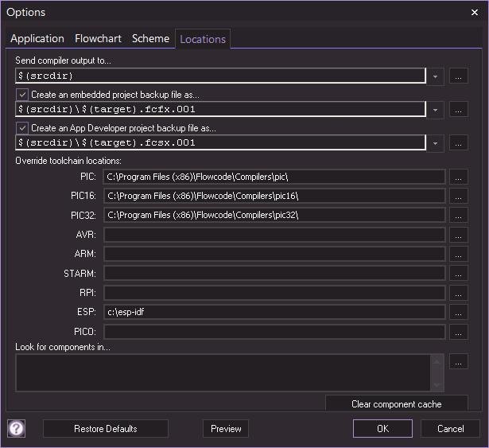
Task: Browse for the PICO toolchain location
Action: pos(459,331)
